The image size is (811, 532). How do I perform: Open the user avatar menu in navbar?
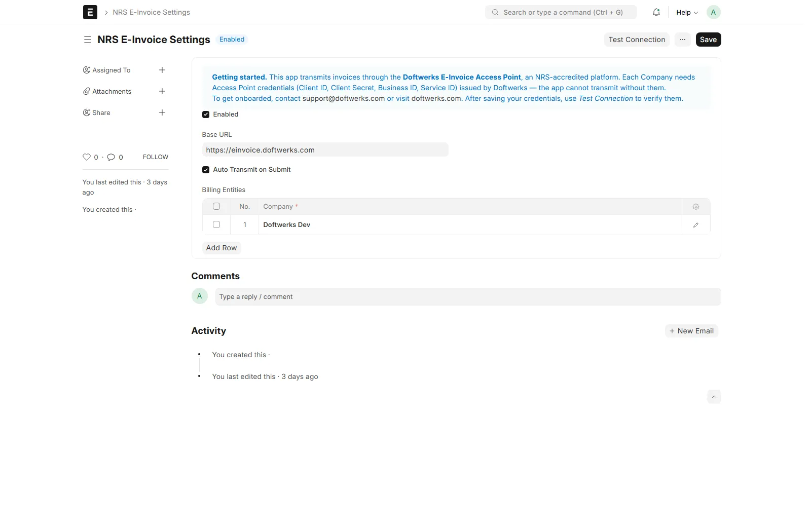tap(713, 12)
